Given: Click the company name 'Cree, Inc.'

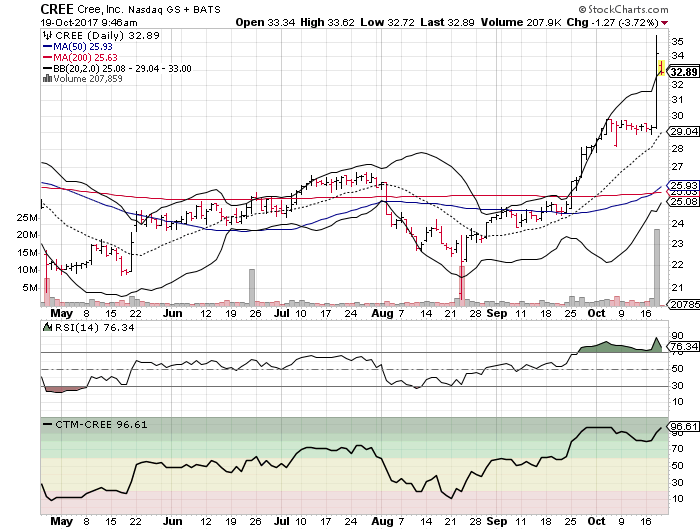Looking at the screenshot, I should (x=100, y=9).
